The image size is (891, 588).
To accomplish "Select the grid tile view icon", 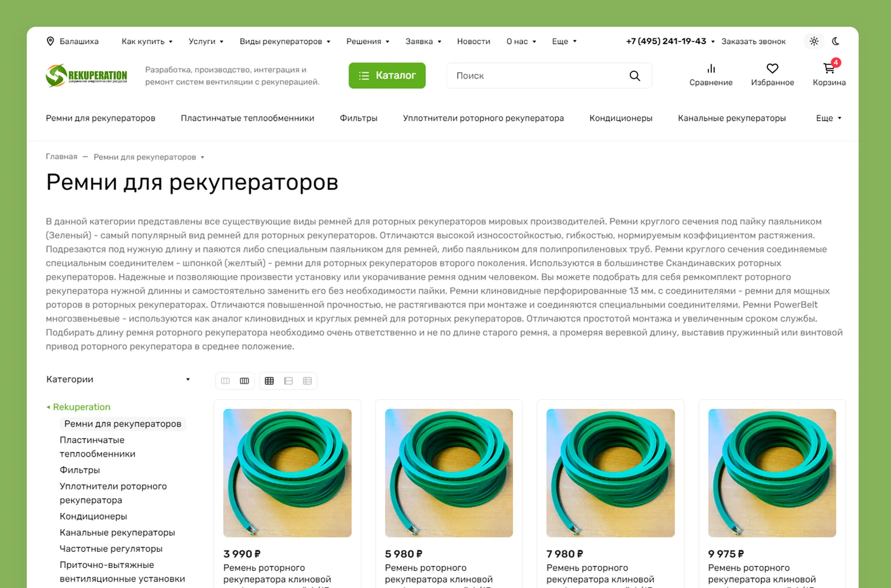I will point(269,381).
